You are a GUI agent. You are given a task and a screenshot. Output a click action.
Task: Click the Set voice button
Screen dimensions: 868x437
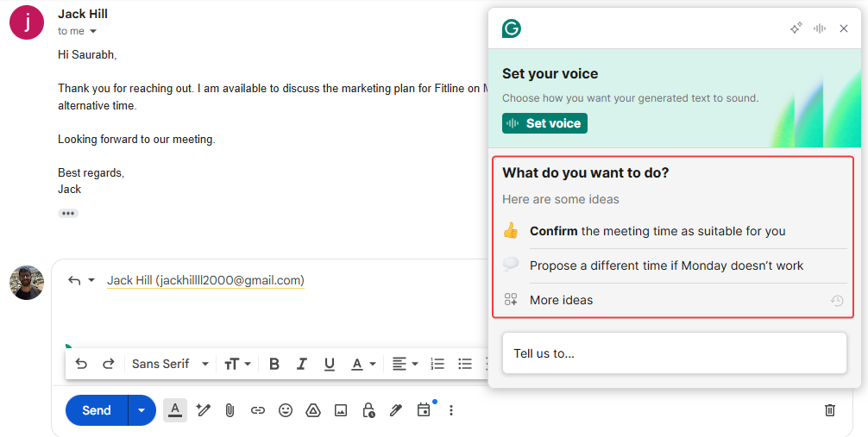click(x=544, y=123)
